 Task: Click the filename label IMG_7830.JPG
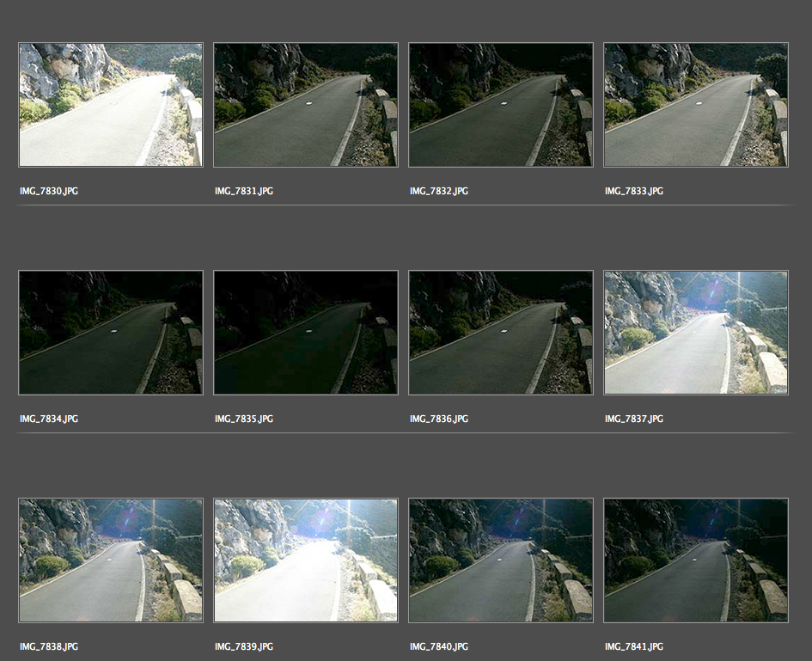[x=49, y=191]
